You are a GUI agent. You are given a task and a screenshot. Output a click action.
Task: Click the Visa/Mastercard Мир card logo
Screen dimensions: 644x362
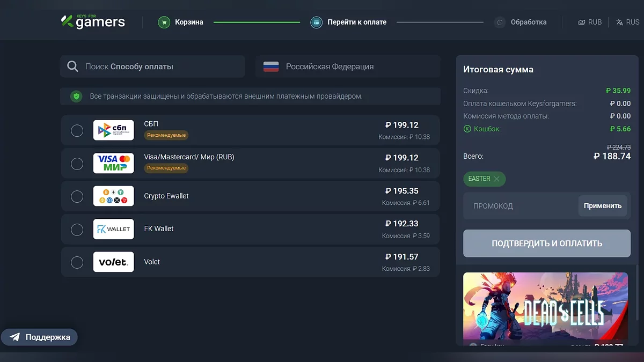coord(113,163)
